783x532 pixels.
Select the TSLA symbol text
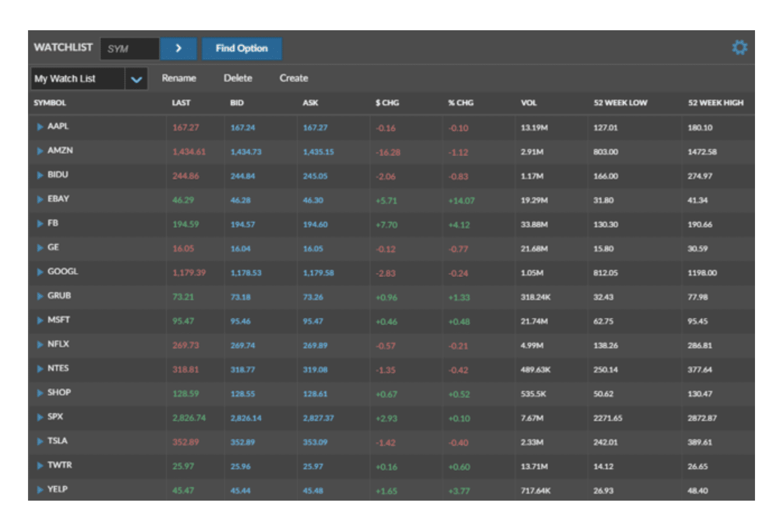(x=57, y=441)
